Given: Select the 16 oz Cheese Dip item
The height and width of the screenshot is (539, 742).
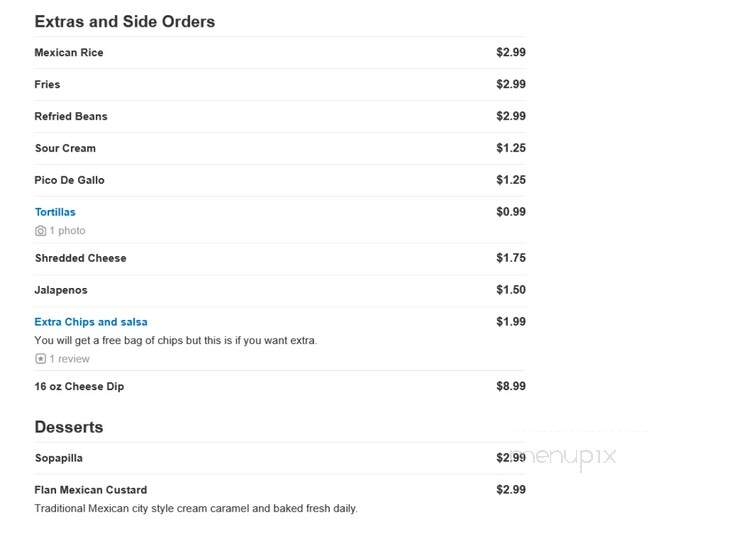Looking at the screenshot, I should coord(79,386).
